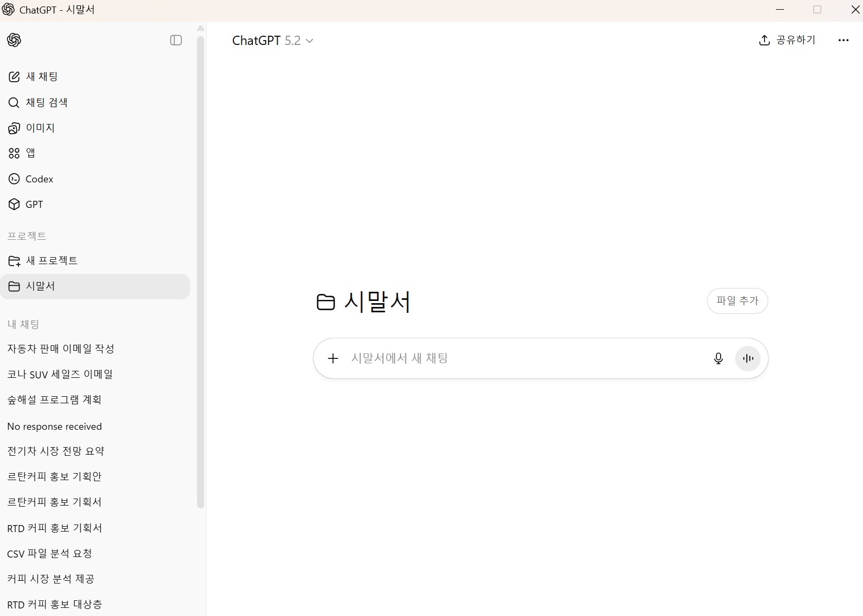
Task: Click 공유하기 to share the chat
Action: coord(787,40)
